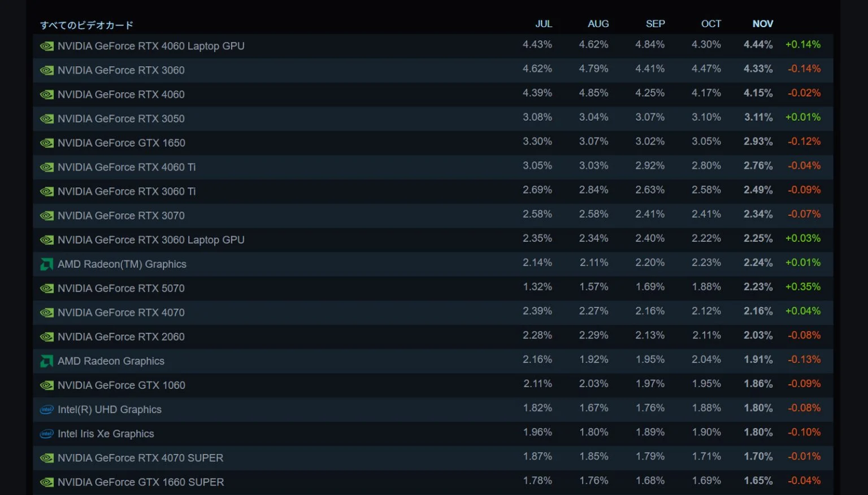Screen dimensions: 868x495
Task: Select the JUL column header
Action: click(544, 24)
